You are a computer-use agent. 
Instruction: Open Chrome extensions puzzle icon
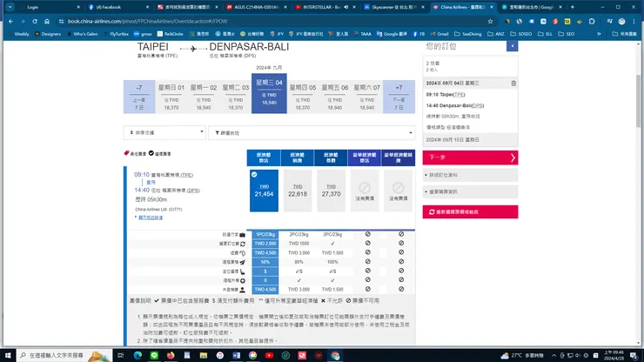pyautogui.click(x=592, y=22)
